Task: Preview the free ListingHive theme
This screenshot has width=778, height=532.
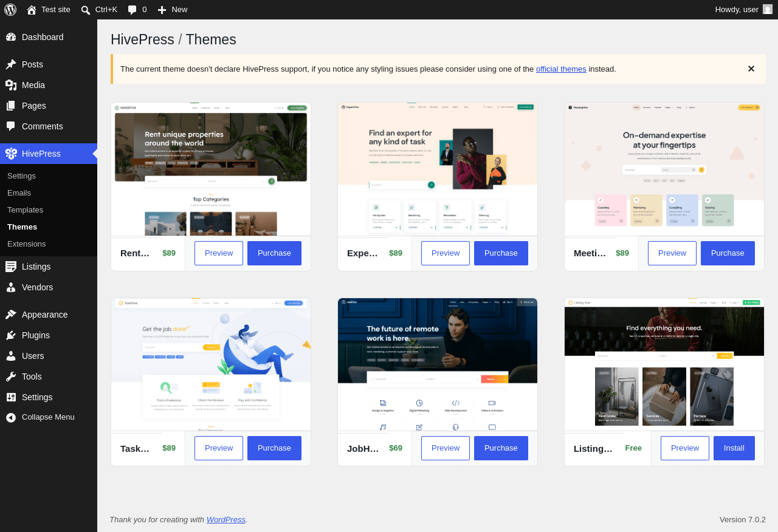Action: click(685, 448)
